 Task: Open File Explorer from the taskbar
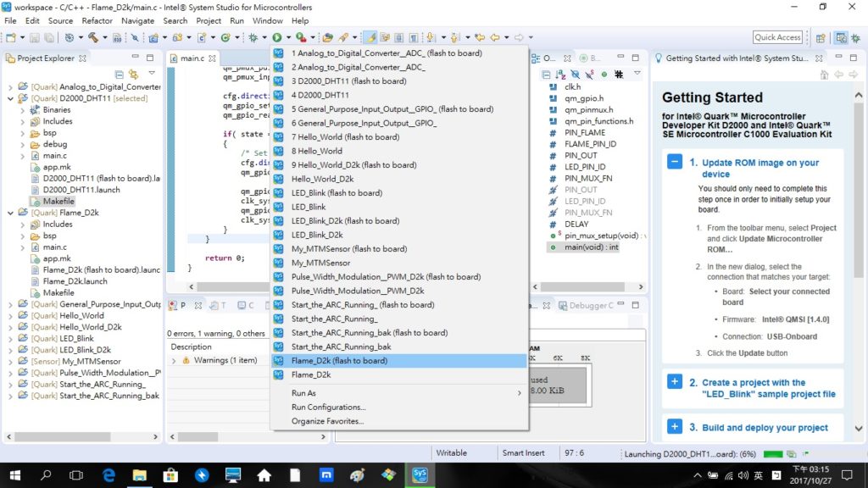[x=140, y=474]
